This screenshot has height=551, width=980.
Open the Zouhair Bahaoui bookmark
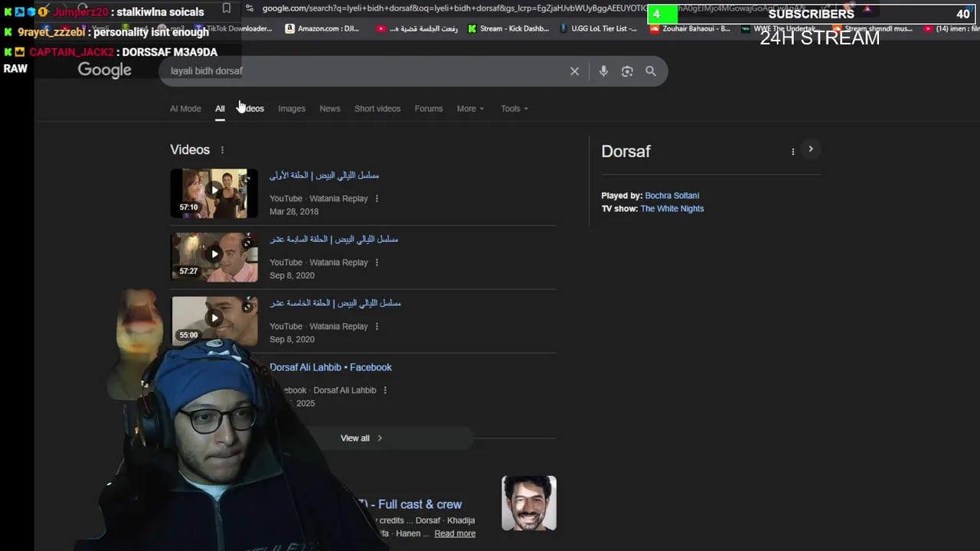(x=691, y=28)
